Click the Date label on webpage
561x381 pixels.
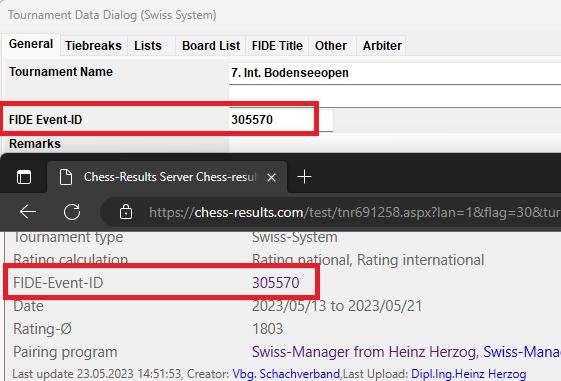pyautogui.click(x=28, y=306)
